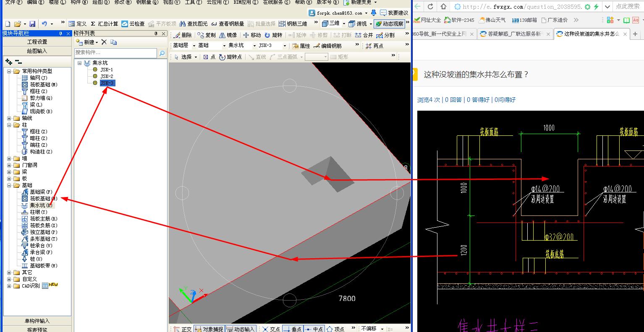Click collapse-all minus icon in navigation panel
This screenshot has width=644, height=332.
(x=18, y=62)
